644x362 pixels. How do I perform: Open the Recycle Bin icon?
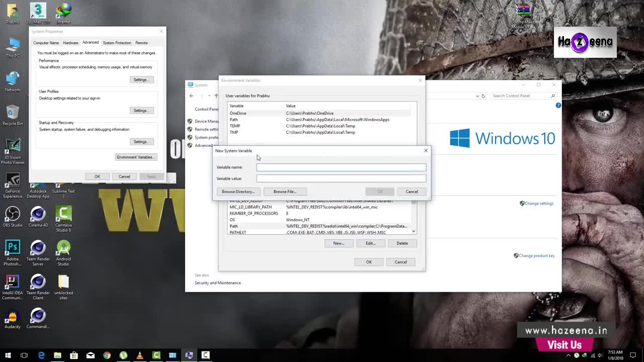tap(13, 115)
